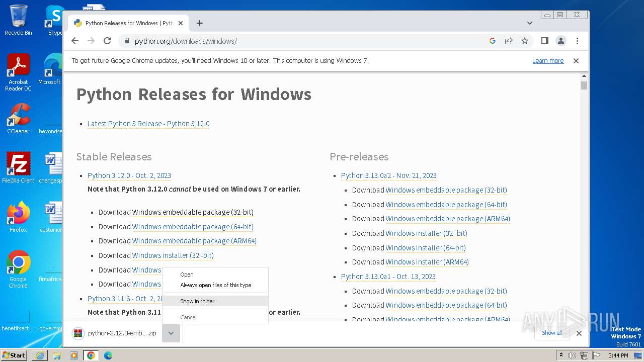Viewport: 644px width, 362px height.
Task: Select Open in the download context menu
Action: click(x=215, y=275)
